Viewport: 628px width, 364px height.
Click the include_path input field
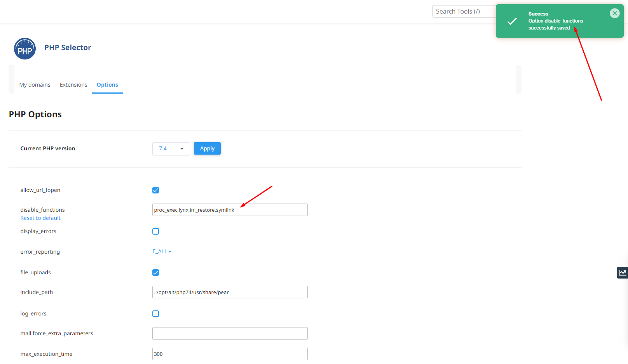pos(230,292)
